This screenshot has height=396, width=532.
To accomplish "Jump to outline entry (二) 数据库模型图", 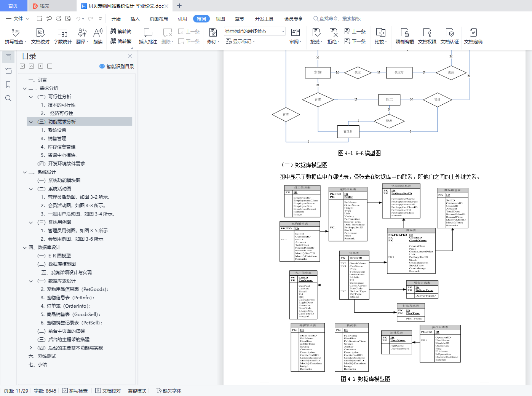I will (56, 264).
